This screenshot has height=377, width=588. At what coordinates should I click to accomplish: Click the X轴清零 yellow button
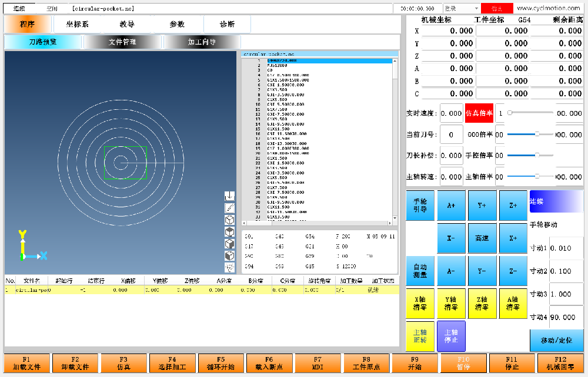[420, 304]
